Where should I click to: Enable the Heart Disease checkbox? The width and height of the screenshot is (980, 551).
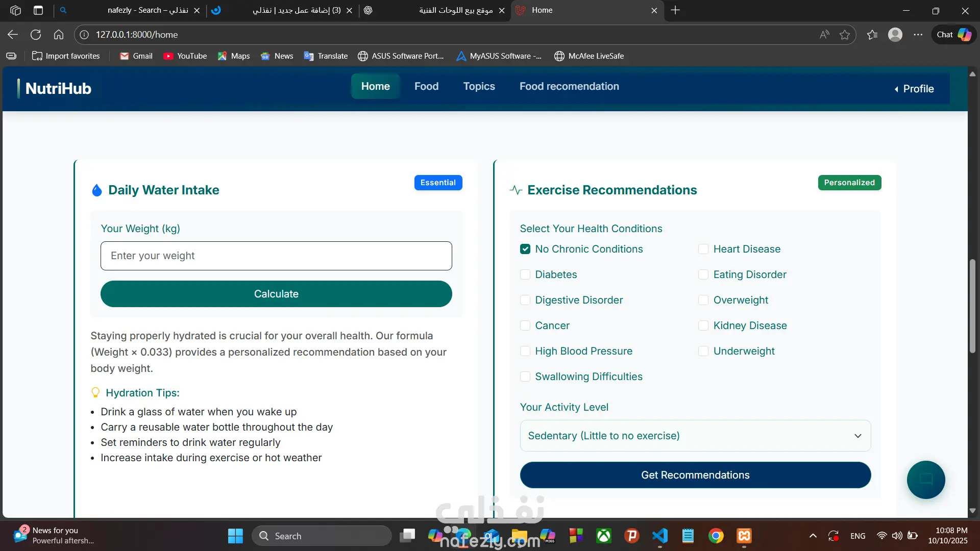[x=703, y=249]
